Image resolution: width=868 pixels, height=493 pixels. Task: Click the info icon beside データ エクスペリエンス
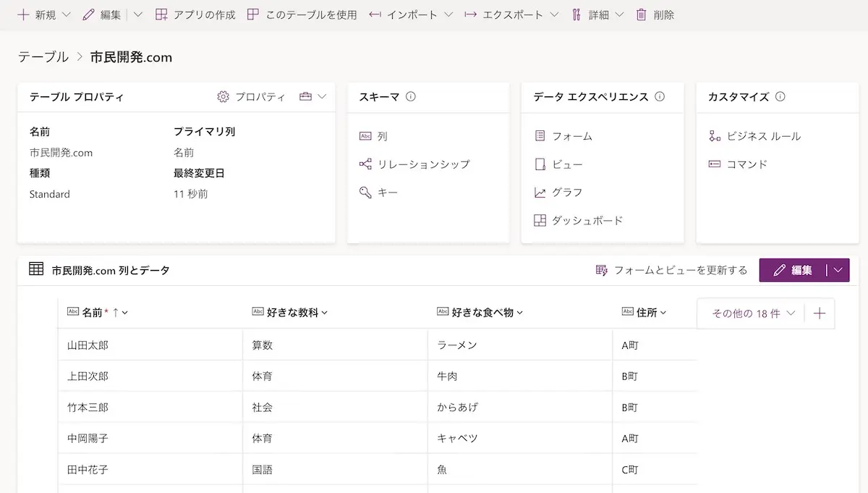[x=660, y=97]
